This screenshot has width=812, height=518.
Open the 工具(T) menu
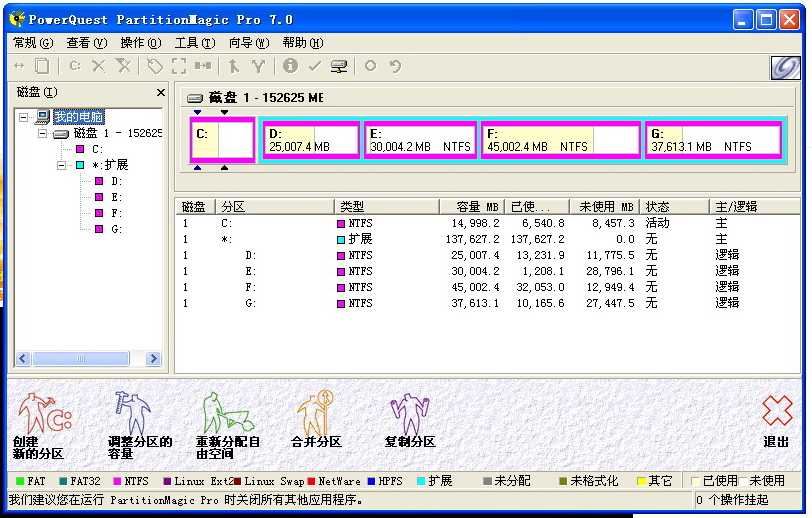pyautogui.click(x=195, y=43)
